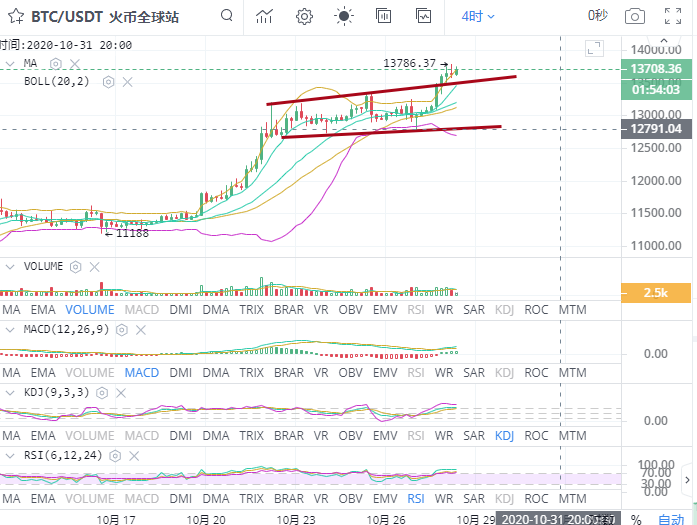Take chart snapshot with camera icon
The height and width of the screenshot is (525, 697).
(635, 16)
